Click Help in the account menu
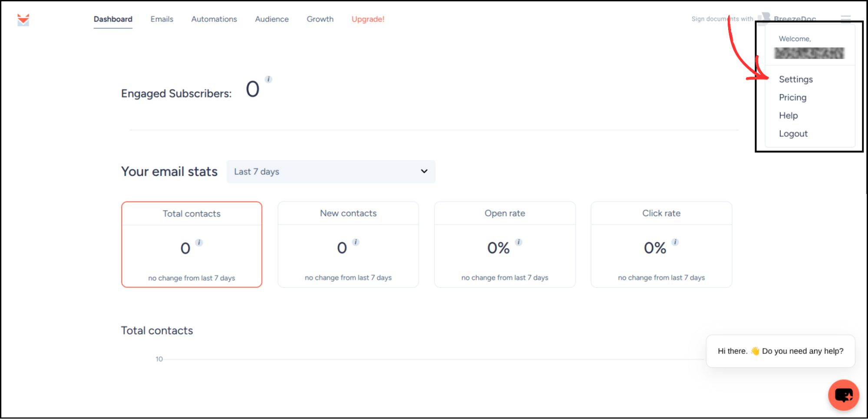 coord(788,115)
